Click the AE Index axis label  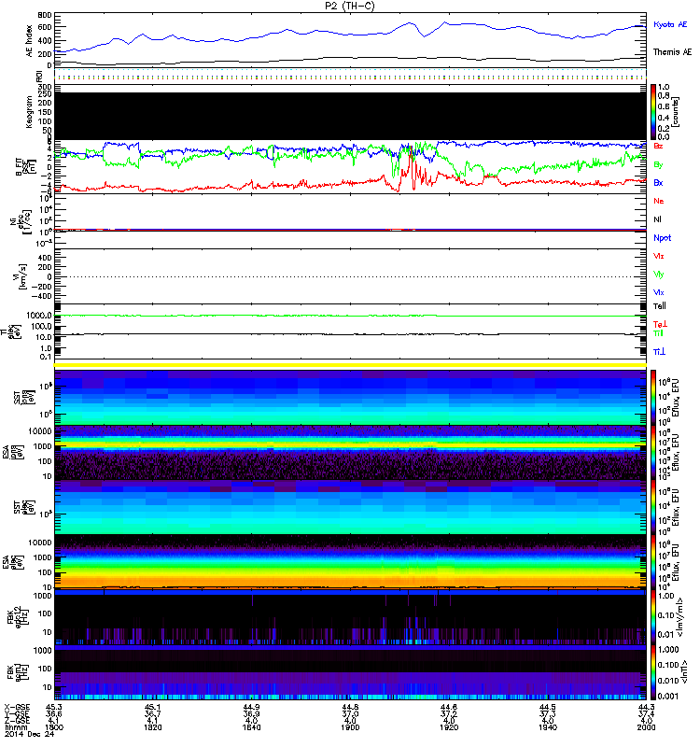coord(30,41)
